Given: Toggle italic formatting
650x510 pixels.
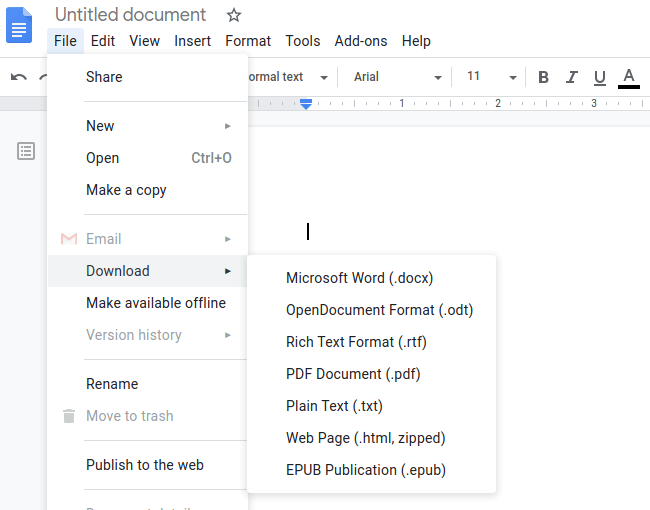Looking at the screenshot, I should [x=572, y=77].
